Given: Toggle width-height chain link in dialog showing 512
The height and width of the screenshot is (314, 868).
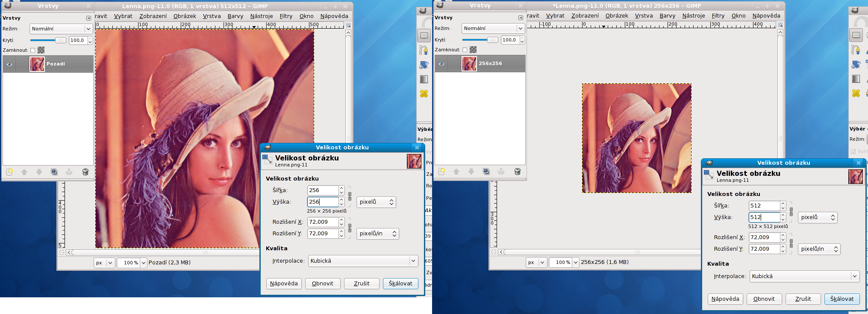Looking at the screenshot, I should tap(791, 212).
